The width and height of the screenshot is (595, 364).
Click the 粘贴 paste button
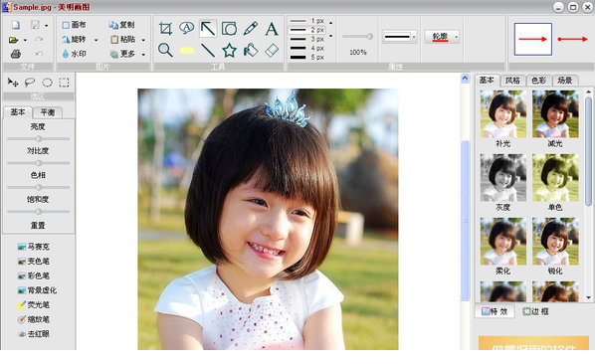coord(123,39)
